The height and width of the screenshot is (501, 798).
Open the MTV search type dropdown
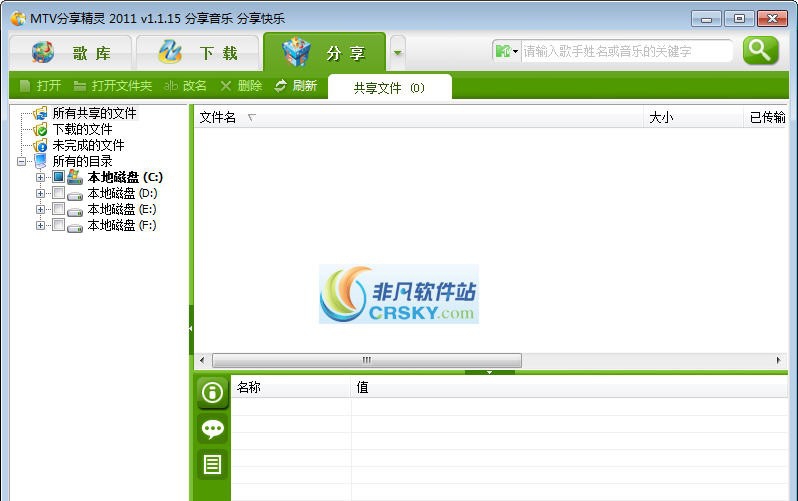(x=507, y=51)
